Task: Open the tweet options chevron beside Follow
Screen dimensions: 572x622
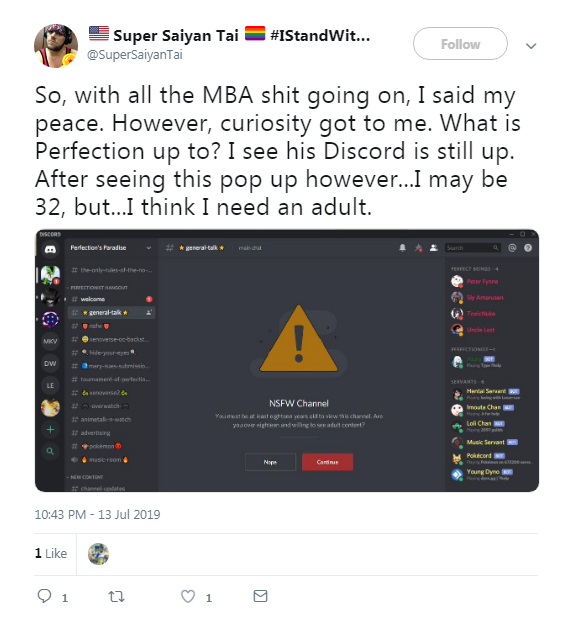Action: (531, 46)
